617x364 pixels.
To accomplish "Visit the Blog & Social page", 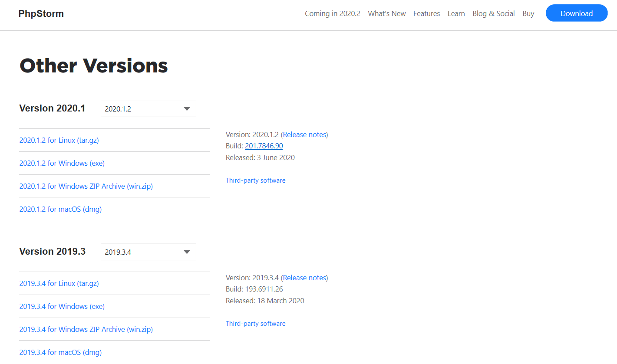I will [x=493, y=13].
